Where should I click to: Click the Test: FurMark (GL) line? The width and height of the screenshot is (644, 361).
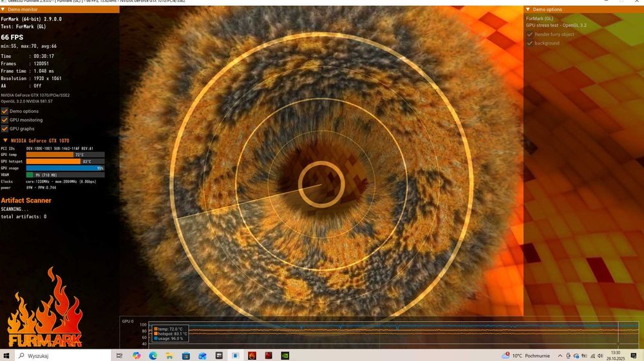[23, 26]
